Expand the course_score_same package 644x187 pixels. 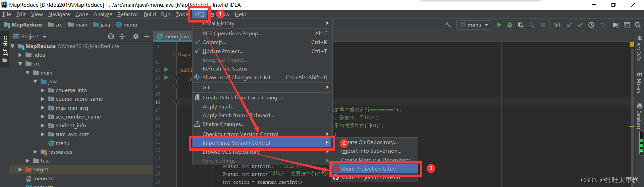[43, 99]
